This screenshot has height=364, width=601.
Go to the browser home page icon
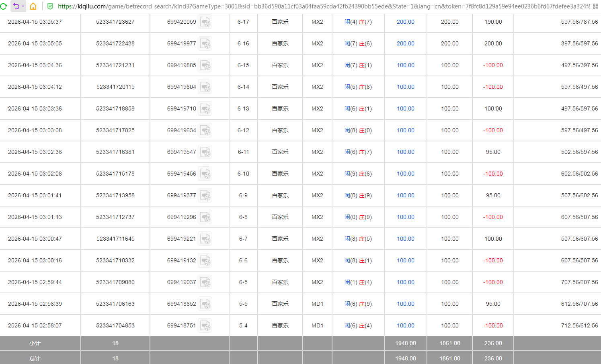click(33, 6)
